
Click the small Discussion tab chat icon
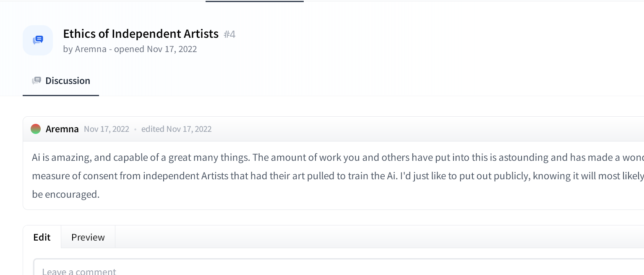pos(37,81)
